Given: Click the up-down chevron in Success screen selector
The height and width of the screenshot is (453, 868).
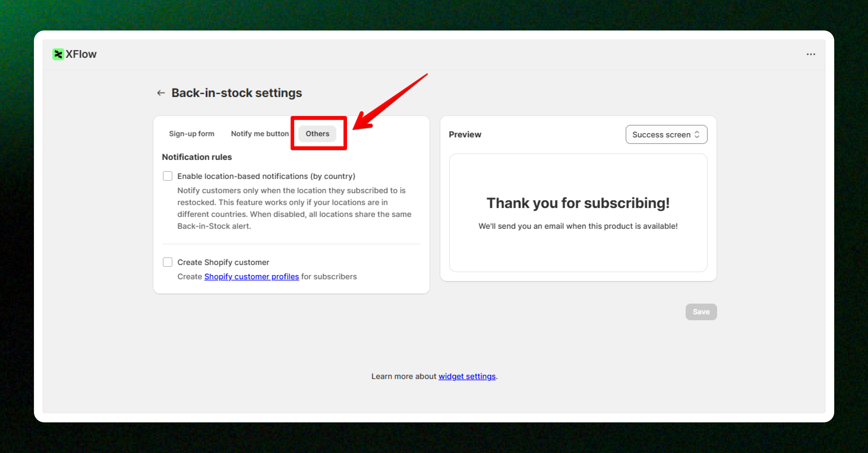Looking at the screenshot, I should click(697, 134).
